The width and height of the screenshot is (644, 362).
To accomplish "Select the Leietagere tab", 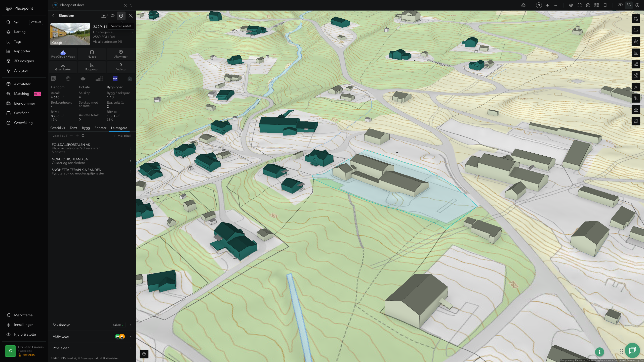I will click(119, 128).
